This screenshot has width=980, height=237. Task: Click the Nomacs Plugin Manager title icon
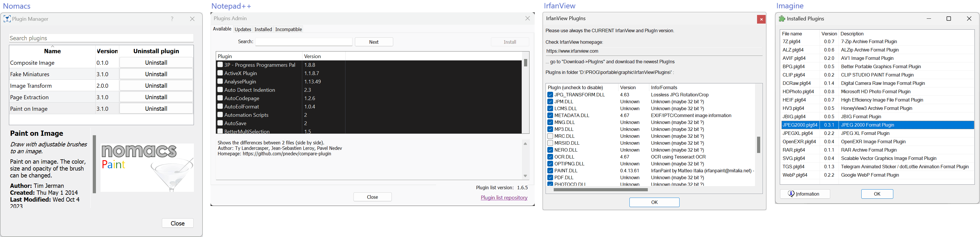(x=7, y=19)
